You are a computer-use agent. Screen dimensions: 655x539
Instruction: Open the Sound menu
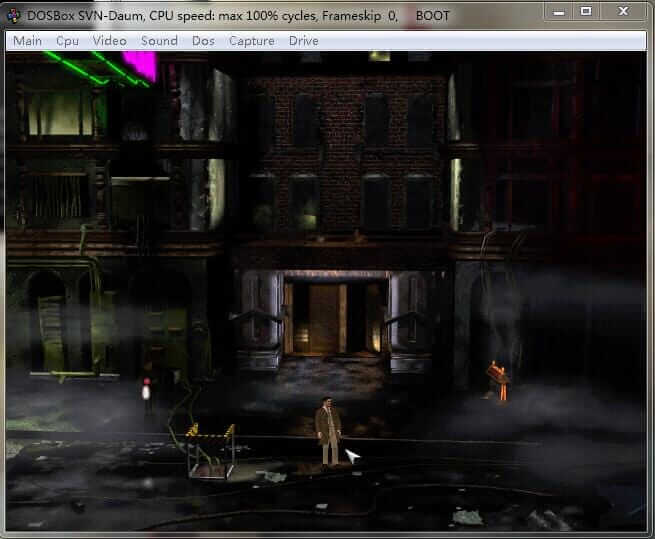coord(159,41)
